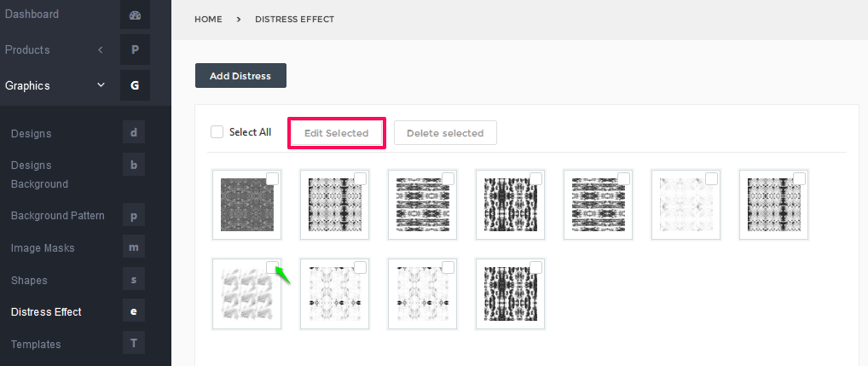The image size is (868, 366).
Task: Click the Edit Selected button
Action: [x=336, y=133]
